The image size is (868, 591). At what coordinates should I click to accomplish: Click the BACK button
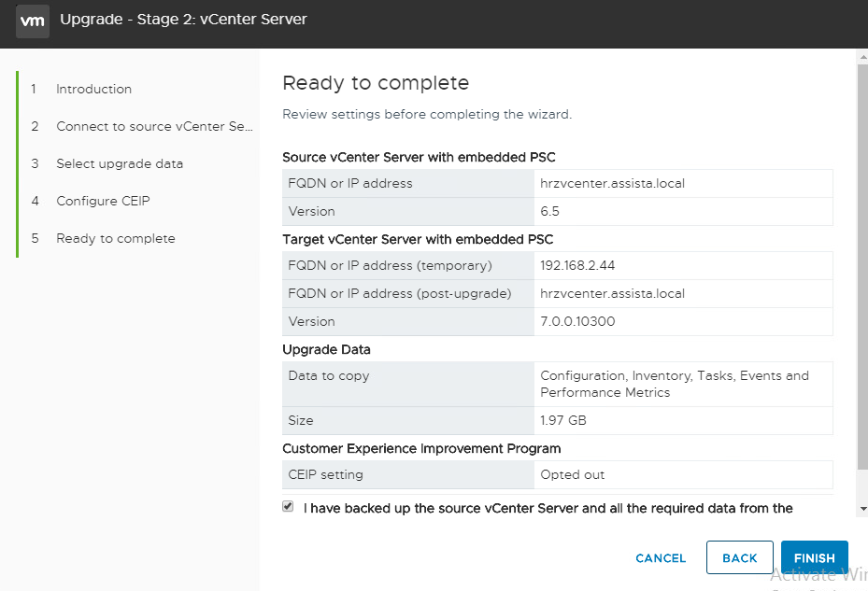[x=740, y=557]
